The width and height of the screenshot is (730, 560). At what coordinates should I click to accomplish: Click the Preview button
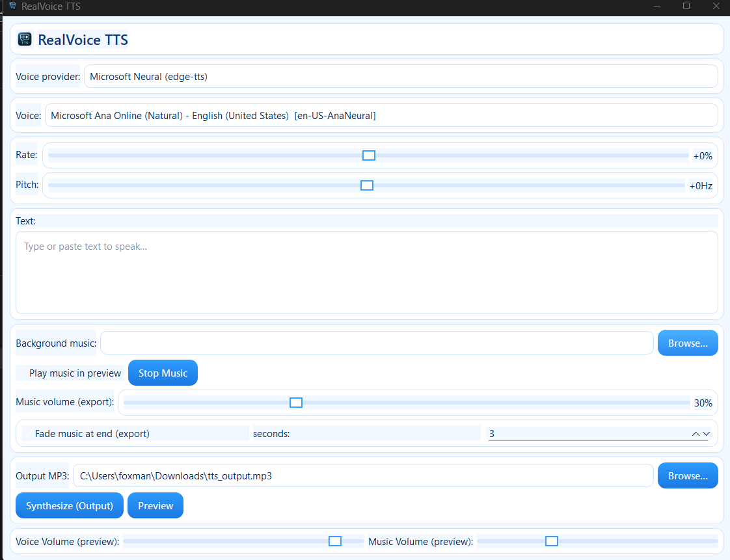tap(155, 506)
